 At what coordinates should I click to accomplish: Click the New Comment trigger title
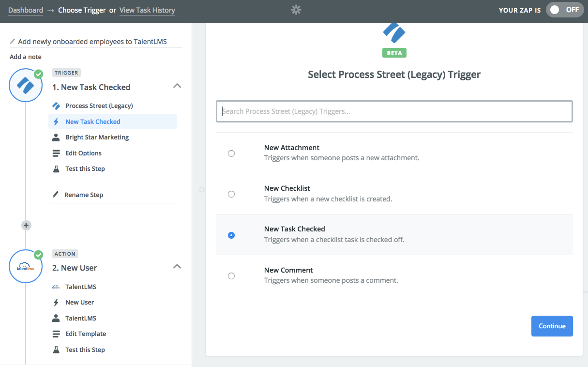pyautogui.click(x=288, y=270)
